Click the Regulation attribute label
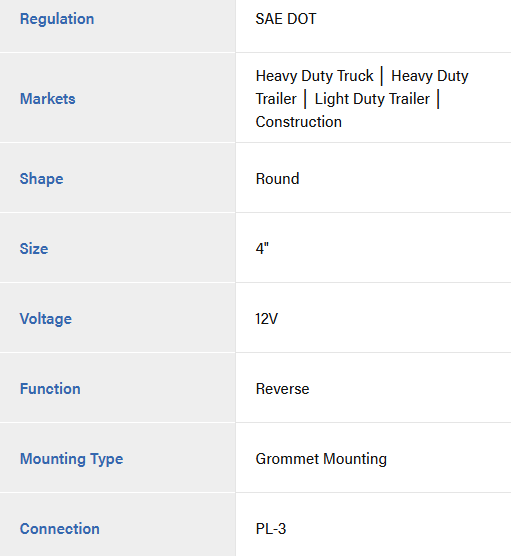This screenshot has width=511, height=556. 57,19
